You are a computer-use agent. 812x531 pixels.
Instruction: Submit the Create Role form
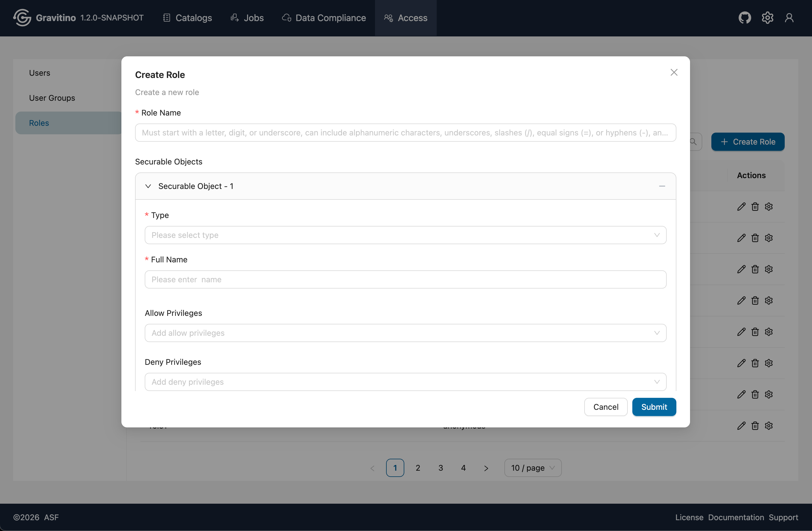point(654,407)
